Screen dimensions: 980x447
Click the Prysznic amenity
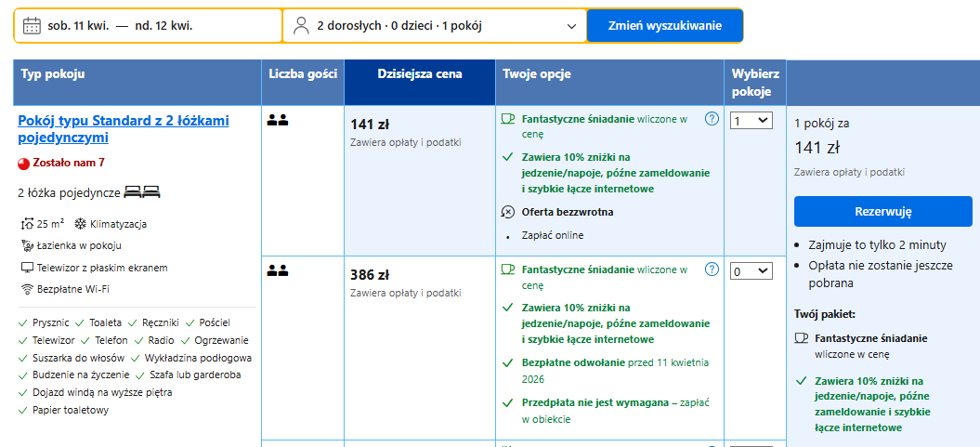point(50,322)
